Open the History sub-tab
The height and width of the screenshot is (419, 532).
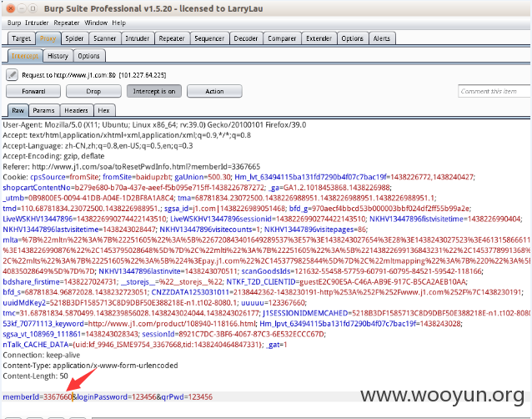58,56
